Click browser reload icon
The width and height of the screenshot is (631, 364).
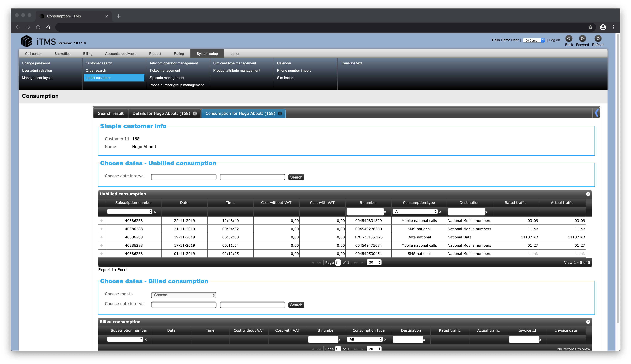tap(38, 27)
